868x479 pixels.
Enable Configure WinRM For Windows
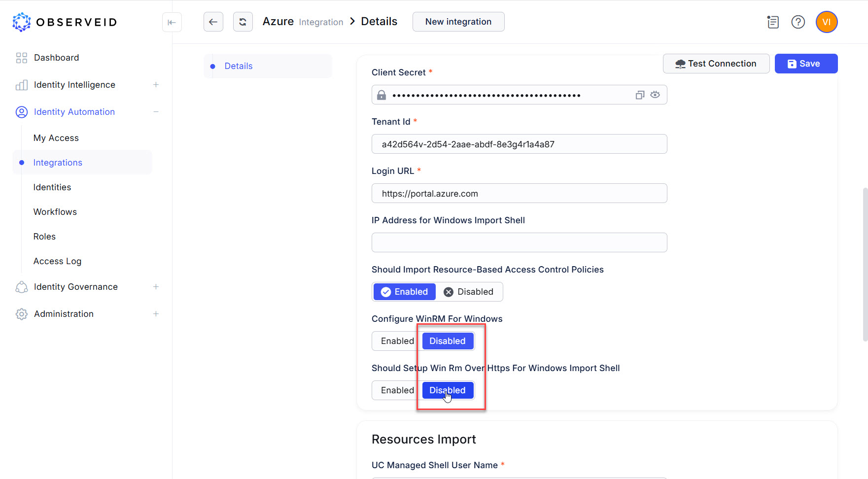397,341
